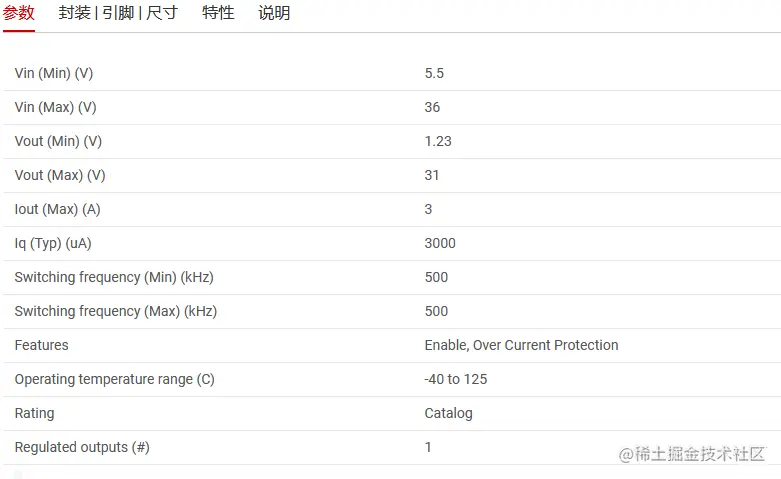The width and height of the screenshot is (781, 479).
Task: Switch to 封装 | 引脚 | 尺寸 tab
Action: [118, 12]
